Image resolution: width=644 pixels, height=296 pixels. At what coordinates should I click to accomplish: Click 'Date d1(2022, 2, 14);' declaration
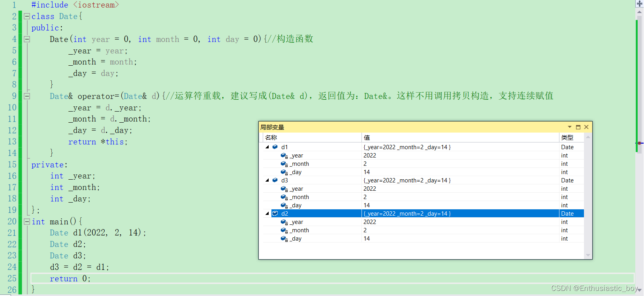[x=98, y=233]
